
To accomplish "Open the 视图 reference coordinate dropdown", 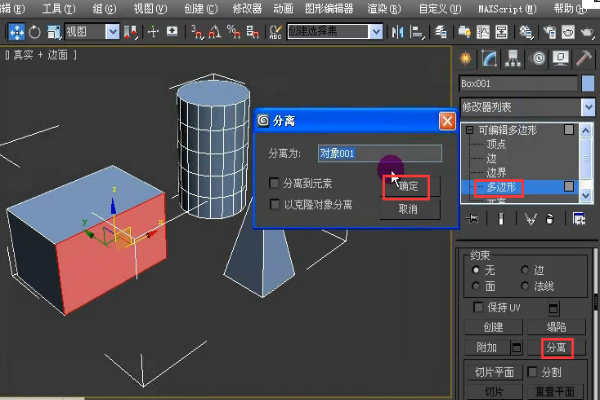I will click(x=112, y=32).
